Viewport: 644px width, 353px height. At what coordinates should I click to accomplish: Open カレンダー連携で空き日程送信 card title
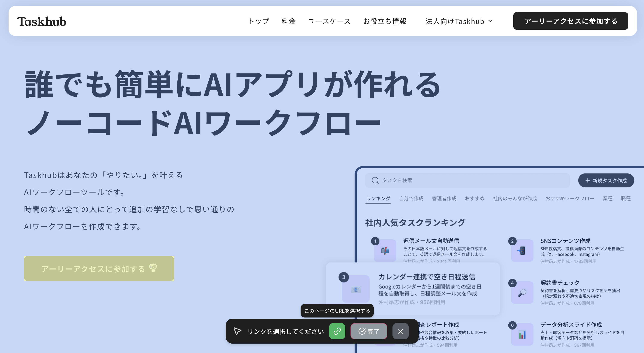click(x=427, y=277)
